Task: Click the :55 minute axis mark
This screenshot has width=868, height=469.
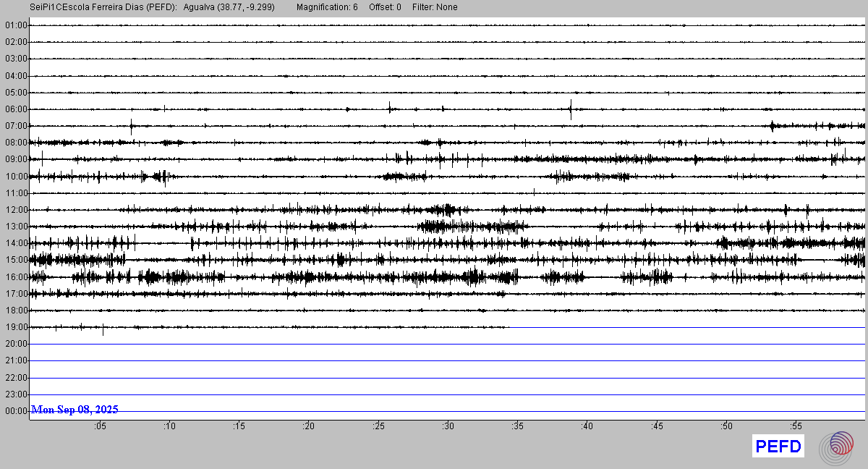Action: (x=796, y=427)
